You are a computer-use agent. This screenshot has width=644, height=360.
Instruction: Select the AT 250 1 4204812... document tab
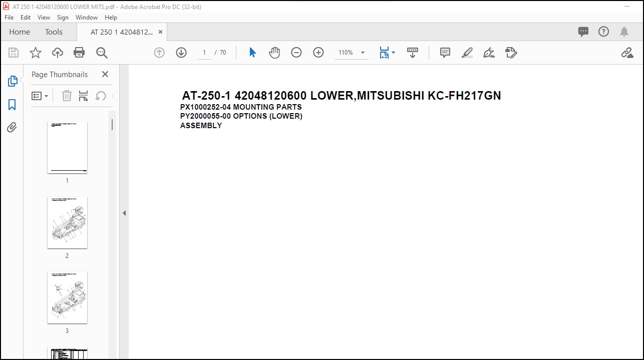(x=121, y=32)
